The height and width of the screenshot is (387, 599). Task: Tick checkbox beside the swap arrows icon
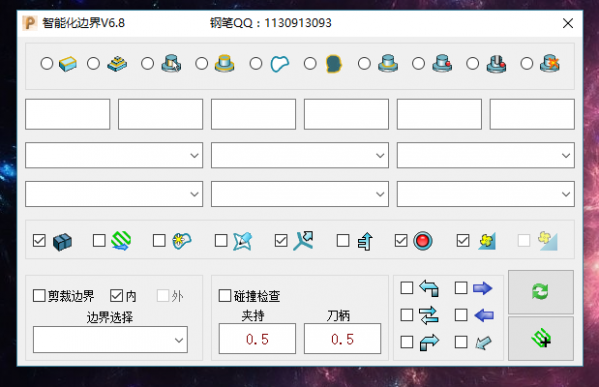[406, 315]
